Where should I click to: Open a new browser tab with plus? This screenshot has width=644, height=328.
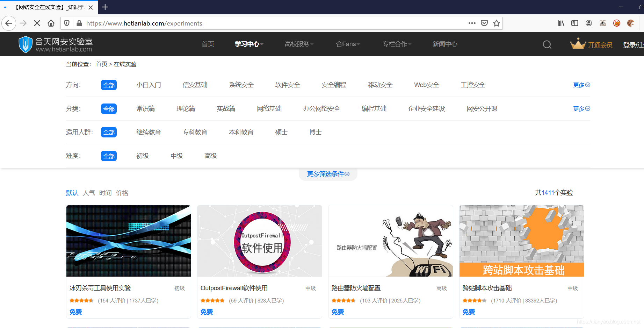coord(105,7)
